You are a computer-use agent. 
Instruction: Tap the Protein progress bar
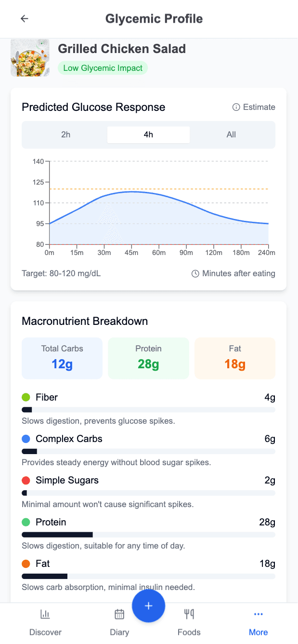[148, 535]
